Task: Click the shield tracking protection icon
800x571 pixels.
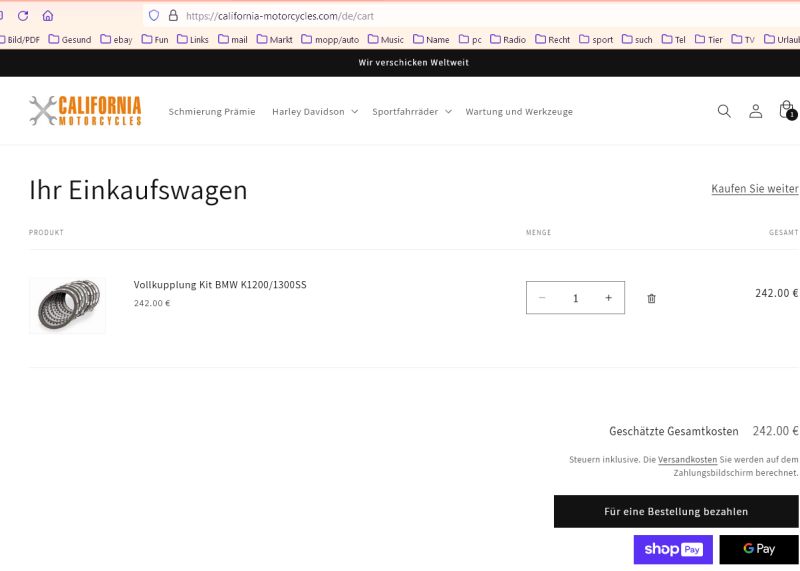Action: [x=153, y=16]
